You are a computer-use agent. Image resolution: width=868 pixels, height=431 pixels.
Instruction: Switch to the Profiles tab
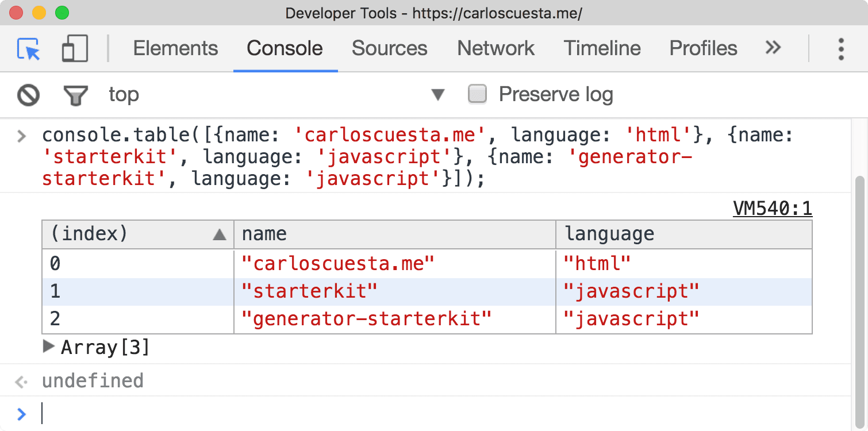pos(703,48)
